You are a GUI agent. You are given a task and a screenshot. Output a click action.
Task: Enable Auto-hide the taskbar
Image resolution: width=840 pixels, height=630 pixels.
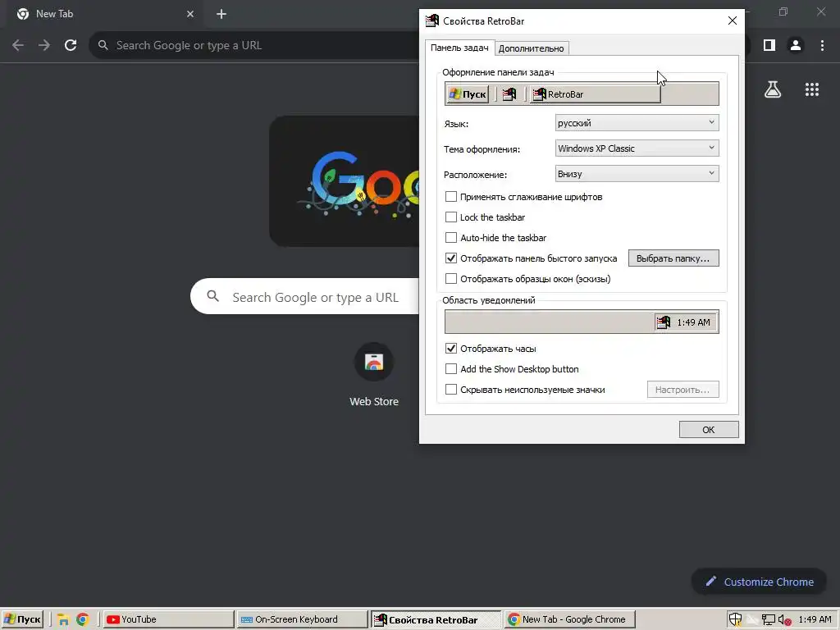pos(451,237)
